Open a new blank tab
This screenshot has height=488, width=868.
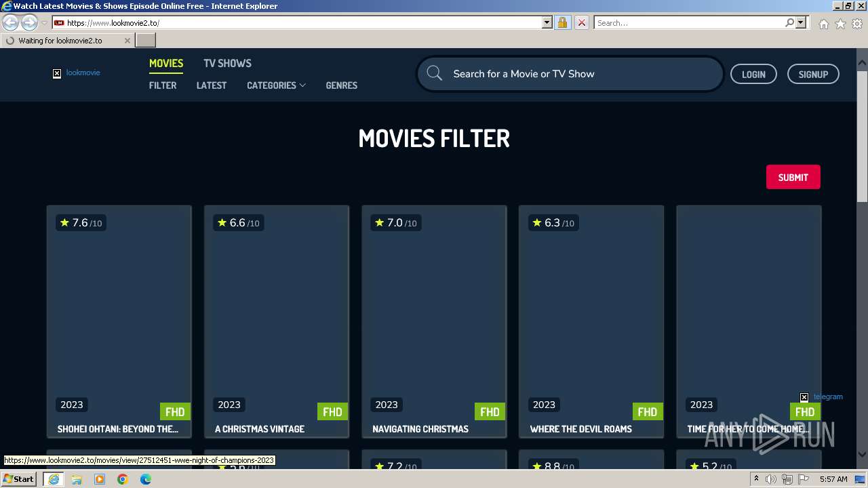pos(146,41)
